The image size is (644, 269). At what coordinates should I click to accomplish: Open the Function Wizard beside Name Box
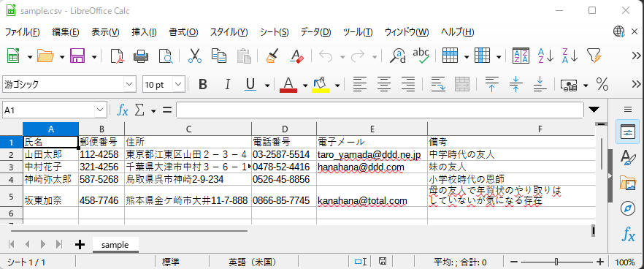point(123,110)
